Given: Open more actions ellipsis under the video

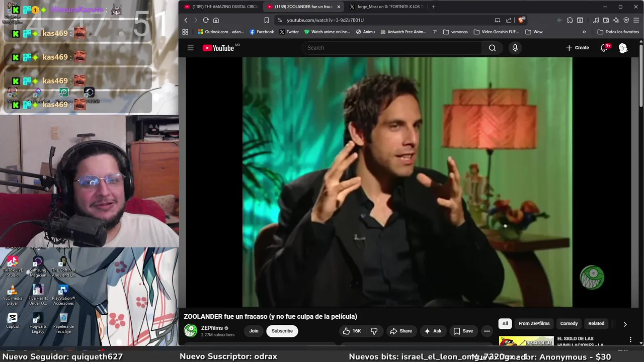Looking at the screenshot, I should click(x=487, y=331).
